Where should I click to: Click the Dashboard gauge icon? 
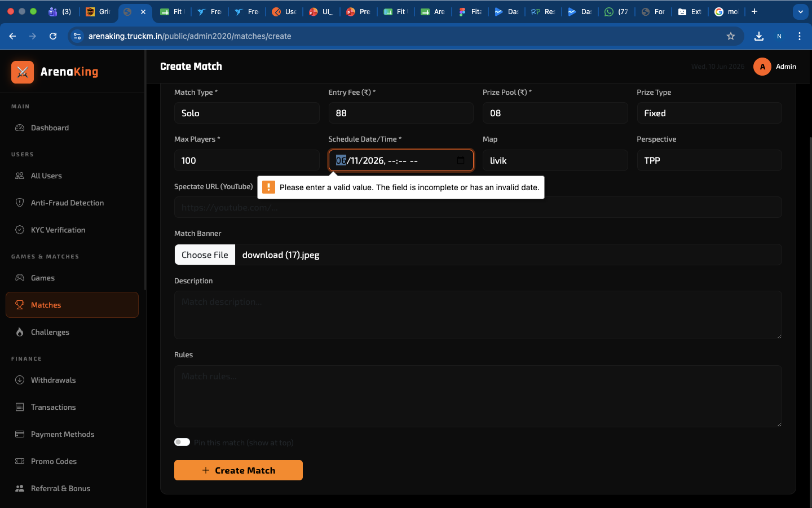[20, 128]
